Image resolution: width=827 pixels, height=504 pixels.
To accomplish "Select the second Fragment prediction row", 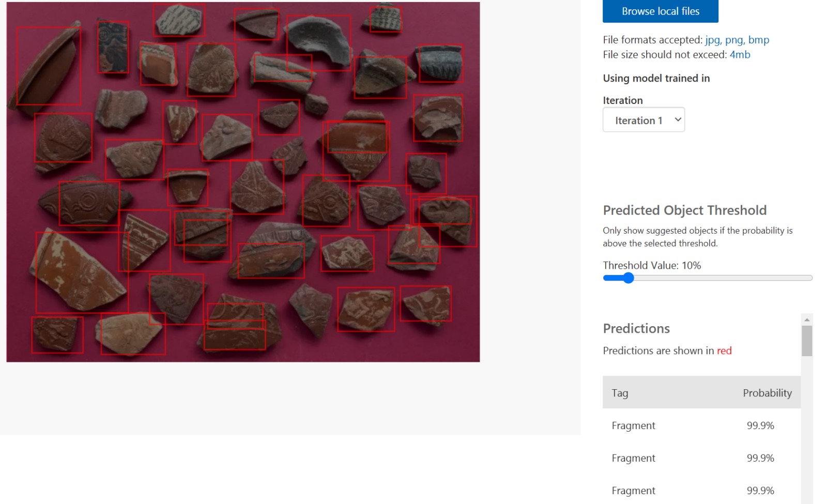I will 701,458.
